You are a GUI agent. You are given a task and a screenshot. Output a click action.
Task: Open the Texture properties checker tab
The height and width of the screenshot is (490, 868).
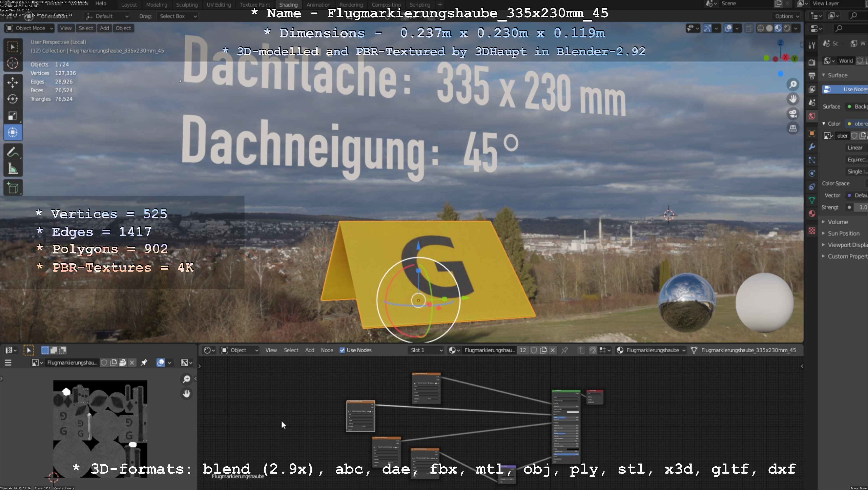tap(812, 231)
